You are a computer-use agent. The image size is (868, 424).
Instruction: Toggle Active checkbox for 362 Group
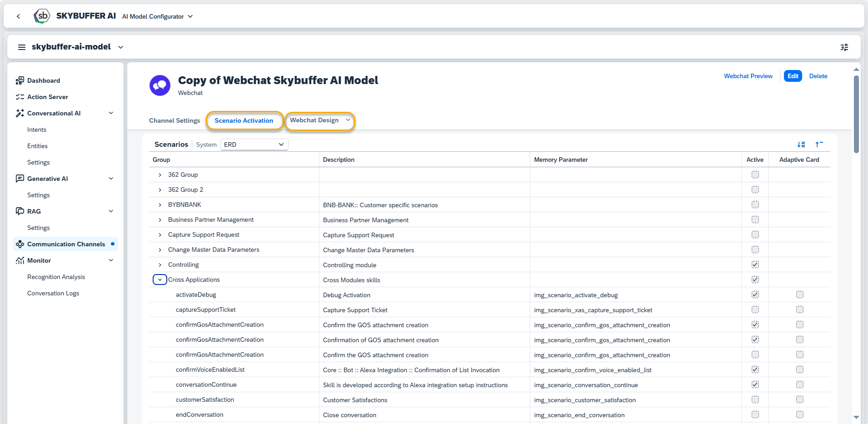[755, 175]
